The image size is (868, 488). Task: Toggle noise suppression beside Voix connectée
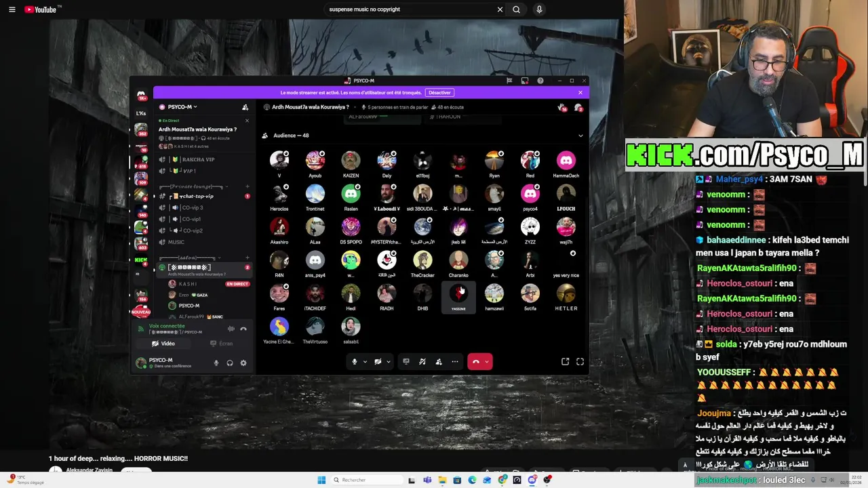231,329
